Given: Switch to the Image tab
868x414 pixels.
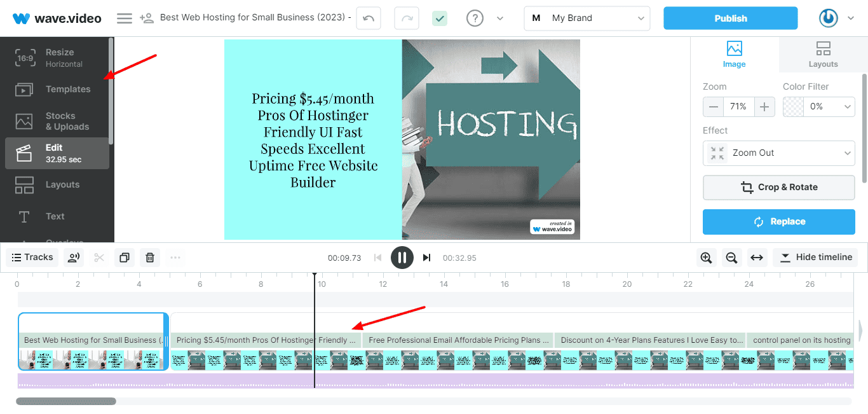Looking at the screenshot, I should 735,55.
